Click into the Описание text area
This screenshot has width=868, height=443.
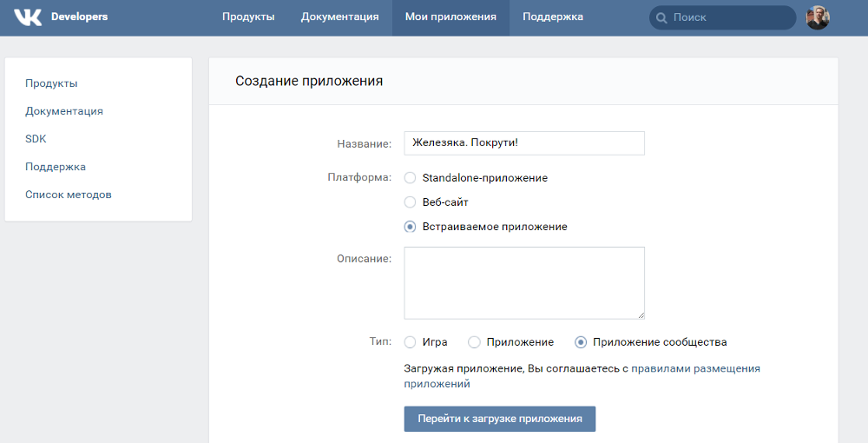pos(524,283)
